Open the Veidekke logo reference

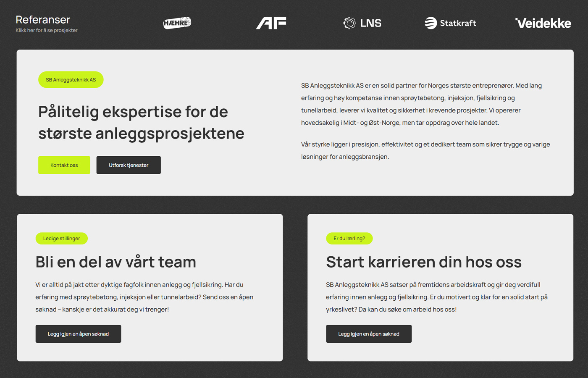[x=543, y=23]
